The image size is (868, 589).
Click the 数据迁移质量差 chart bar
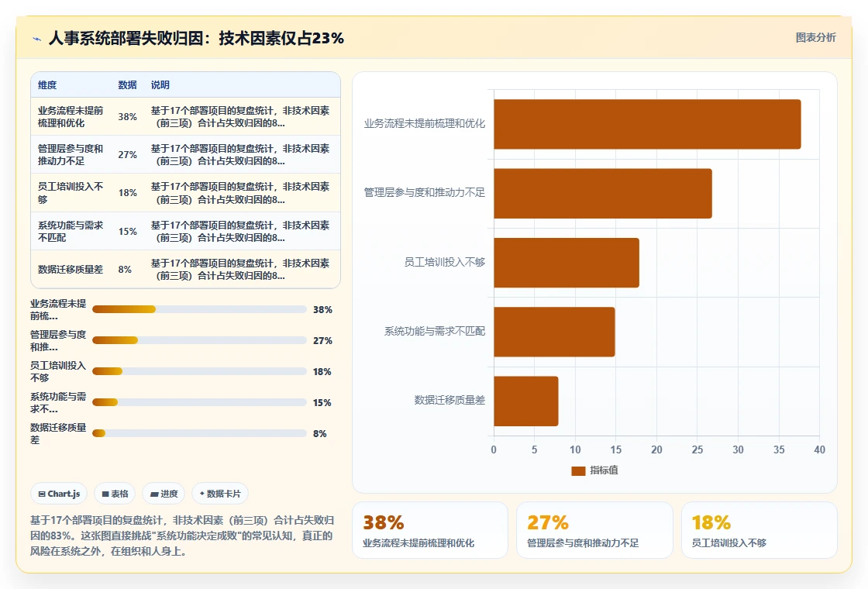tap(526, 401)
